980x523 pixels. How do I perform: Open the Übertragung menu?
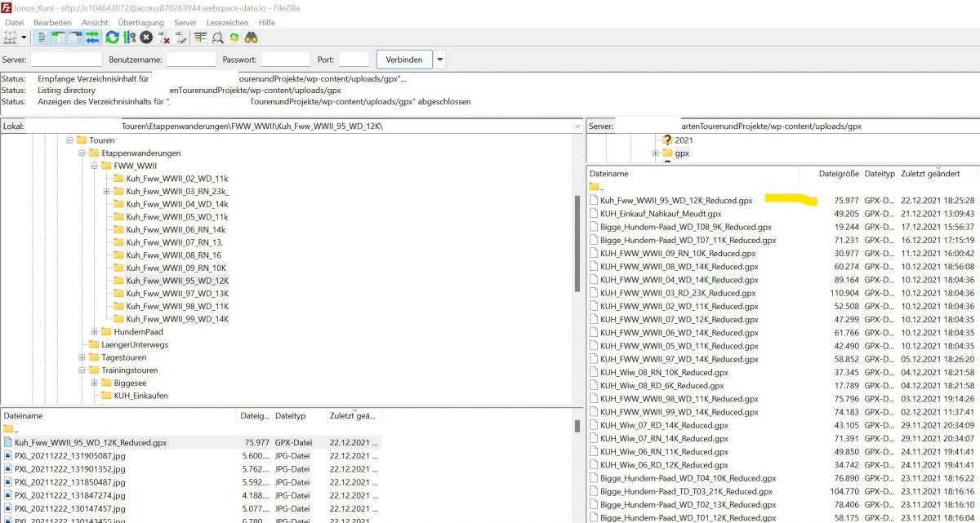(x=140, y=22)
